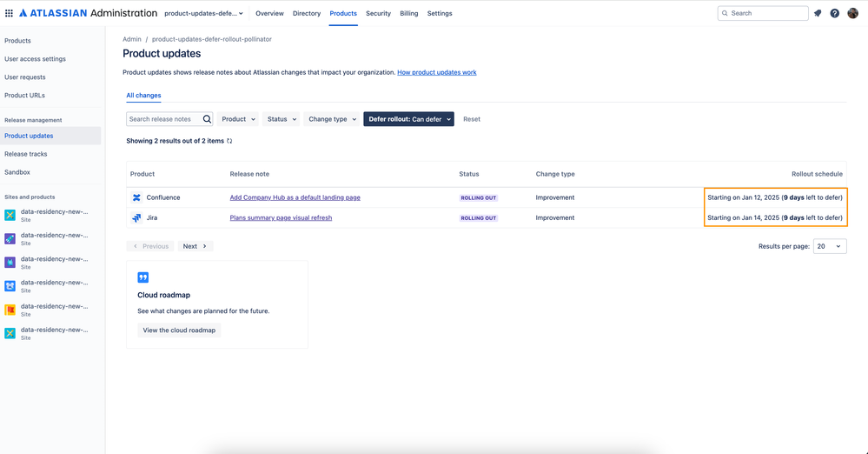Click View the cloud roadmap button
The height and width of the screenshot is (454, 868).
(179, 330)
